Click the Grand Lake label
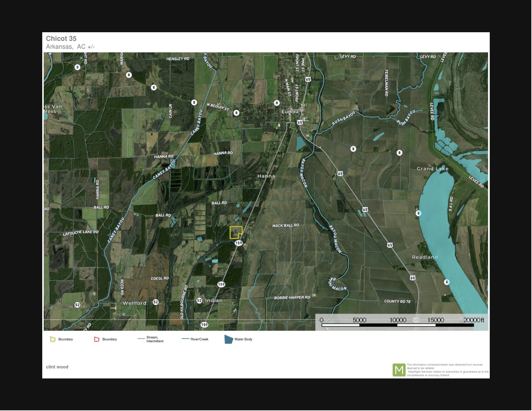The width and height of the screenshot is (532, 411). click(432, 169)
